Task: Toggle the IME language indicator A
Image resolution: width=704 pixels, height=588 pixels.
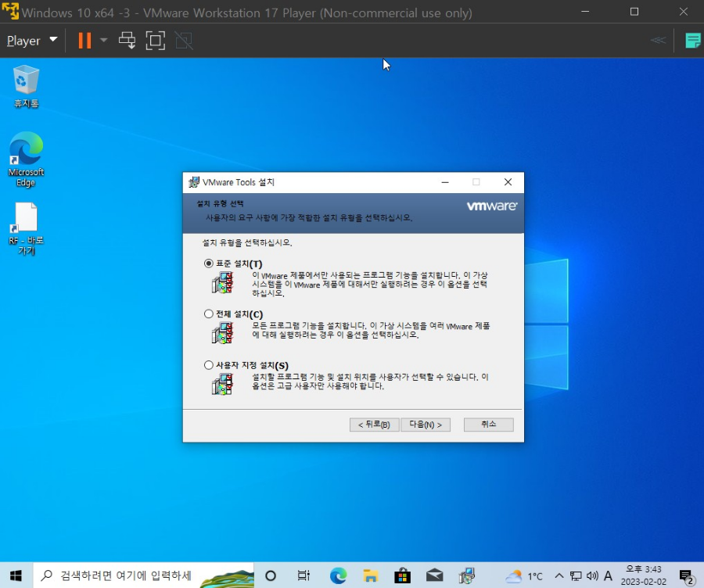Action: [608, 576]
